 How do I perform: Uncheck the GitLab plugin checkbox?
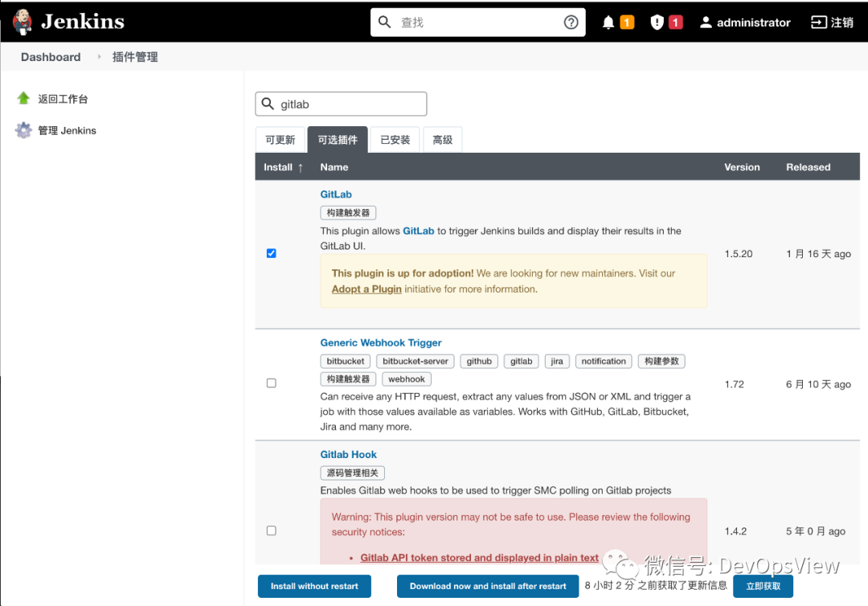[x=272, y=253]
